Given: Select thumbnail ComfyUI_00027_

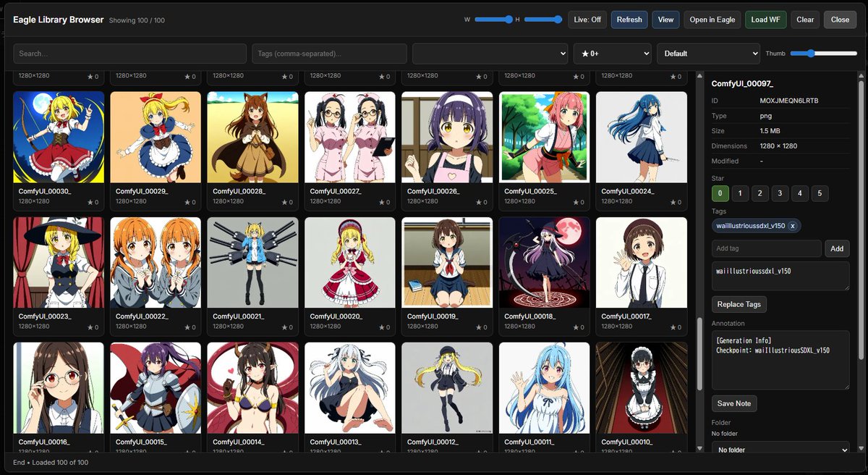Looking at the screenshot, I should click(x=350, y=137).
